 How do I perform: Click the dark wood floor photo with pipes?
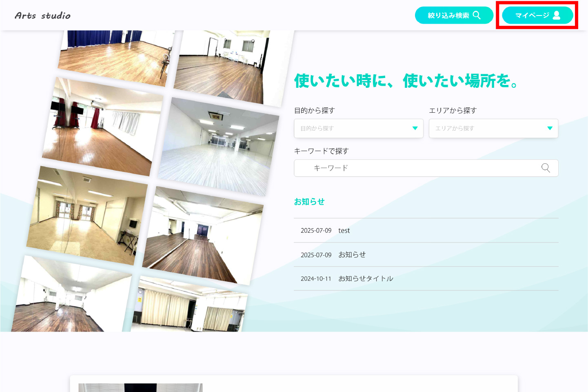point(203,236)
